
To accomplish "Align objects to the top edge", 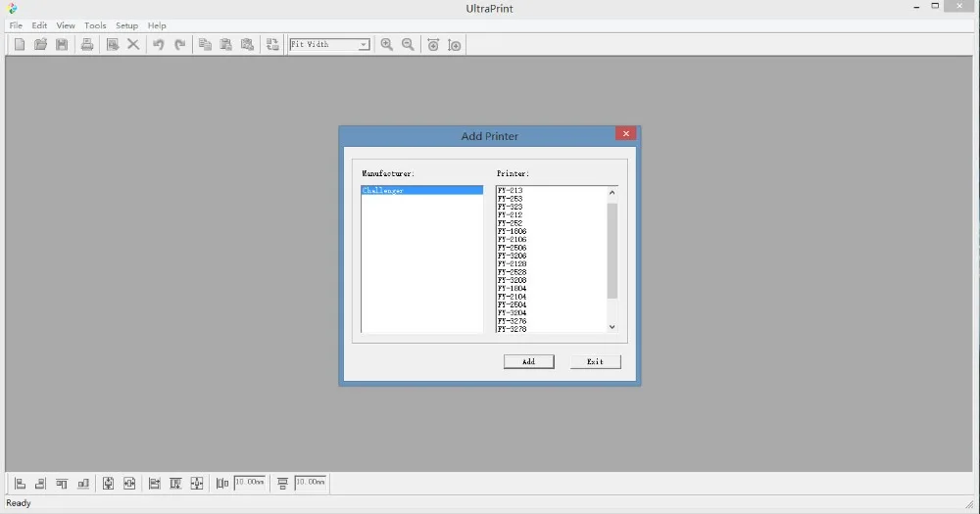I will point(62,483).
